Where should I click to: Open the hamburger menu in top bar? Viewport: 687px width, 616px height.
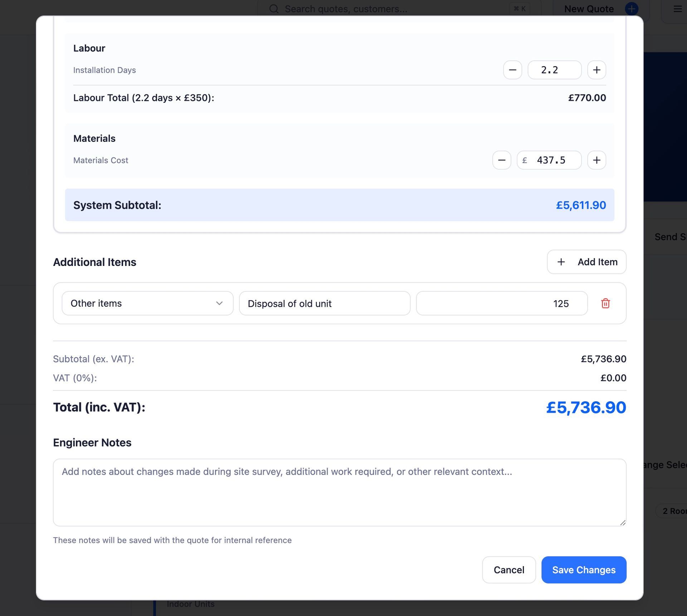677,9
